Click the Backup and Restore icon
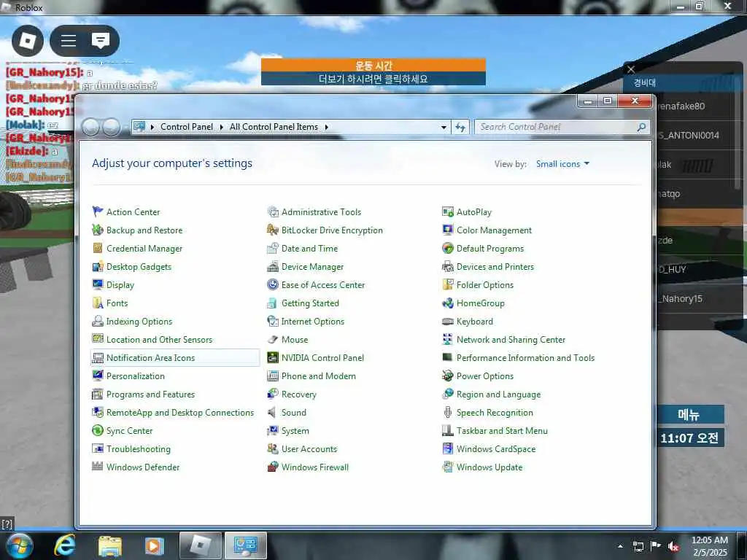Image resolution: width=747 pixels, height=560 pixels. 98,230
